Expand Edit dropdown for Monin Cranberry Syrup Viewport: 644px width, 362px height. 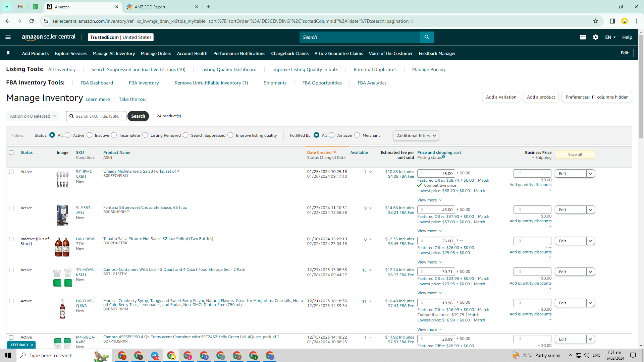(591, 303)
